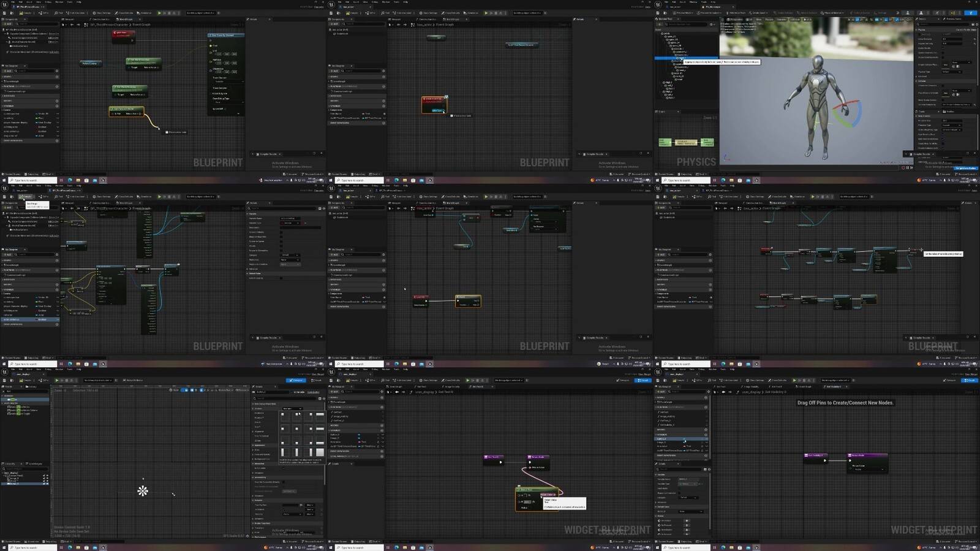Open Profiles tab in Physics editor lower panel
Image resolution: width=980 pixels, height=551 pixels.
949,112
